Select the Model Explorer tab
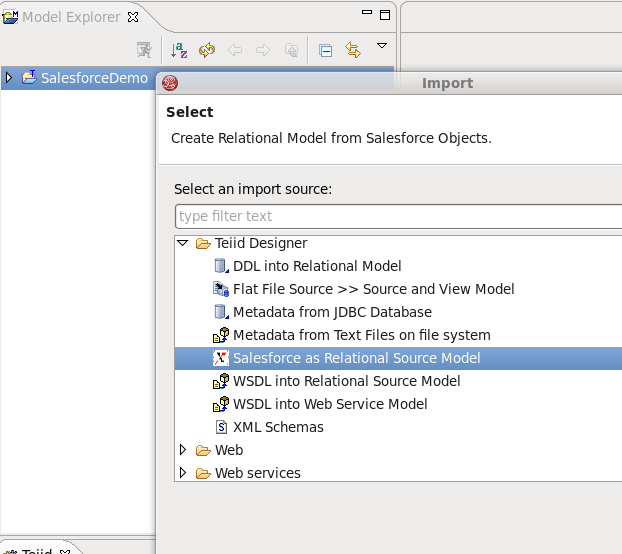 (71, 17)
